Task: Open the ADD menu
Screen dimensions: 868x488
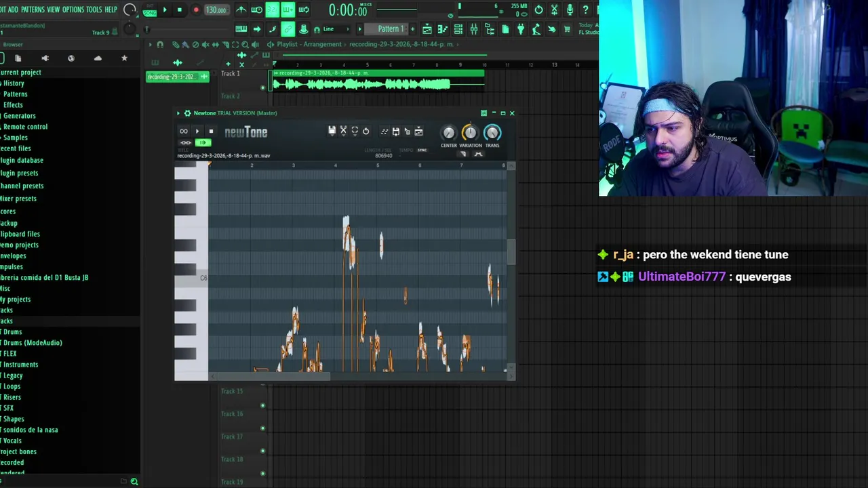Action: (x=14, y=9)
